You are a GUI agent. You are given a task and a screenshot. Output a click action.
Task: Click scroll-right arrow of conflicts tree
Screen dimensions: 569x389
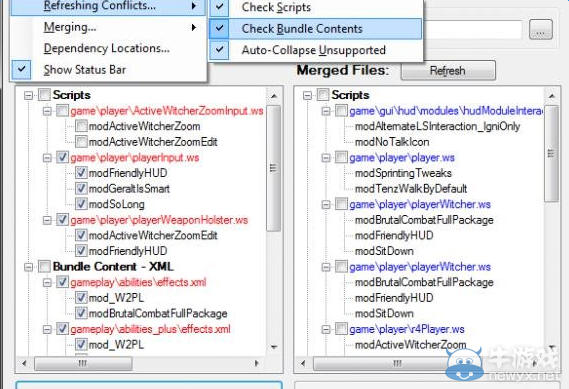pos(257,363)
